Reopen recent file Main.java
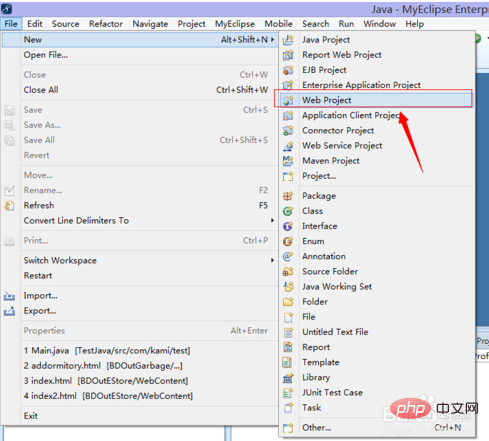Viewport: 489px width, 441px height. tap(107, 351)
